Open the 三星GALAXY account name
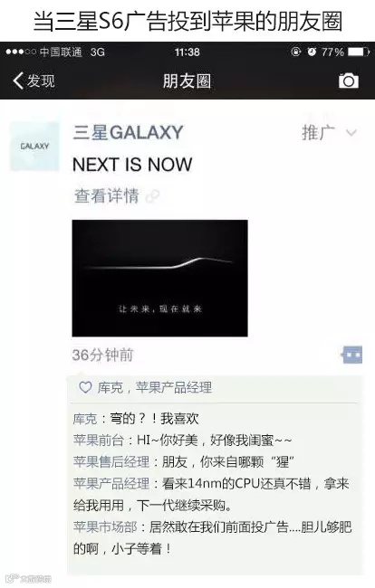 (128, 132)
